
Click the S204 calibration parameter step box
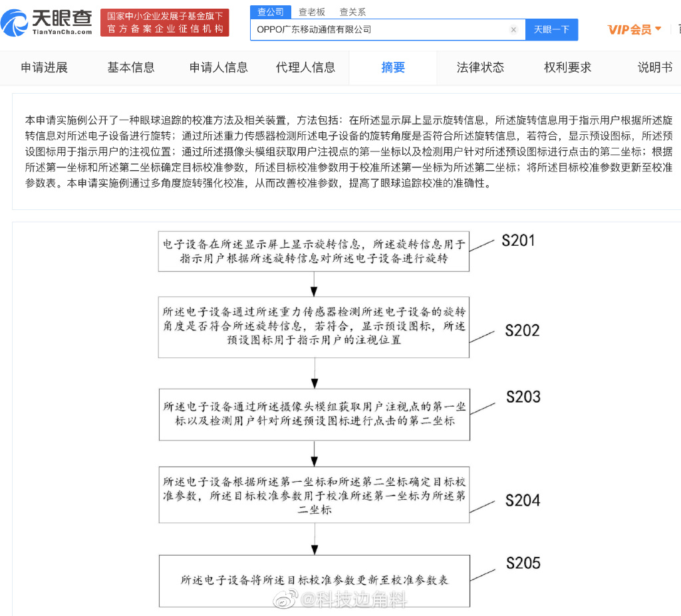pos(315,495)
